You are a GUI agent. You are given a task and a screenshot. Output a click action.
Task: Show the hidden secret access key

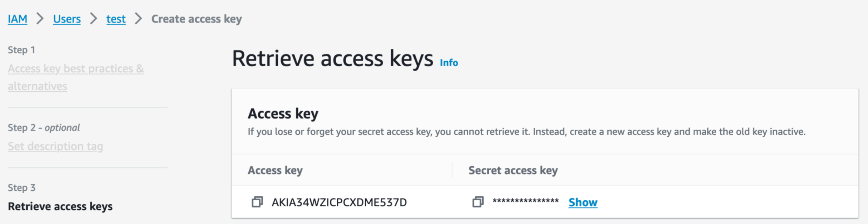(x=583, y=202)
